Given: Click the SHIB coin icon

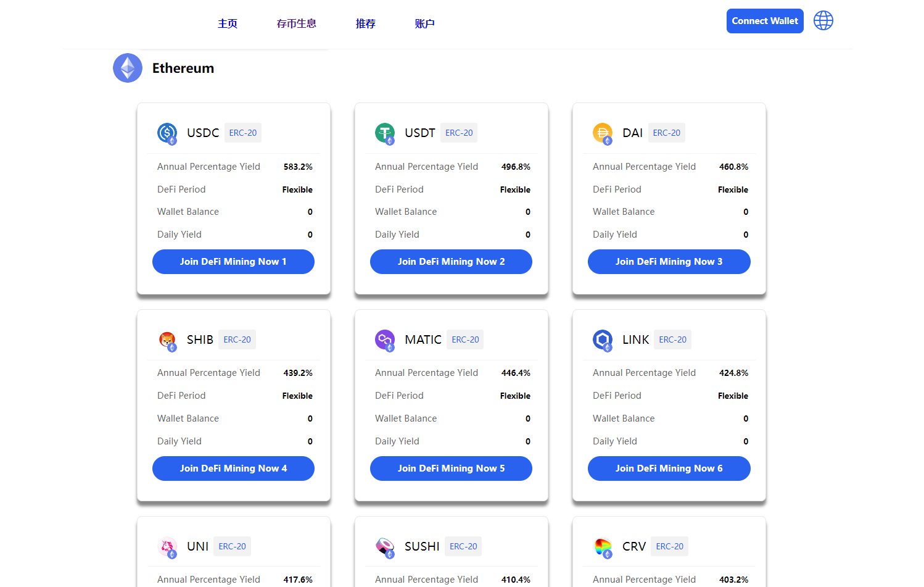Looking at the screenshot, I should (167, 340).
